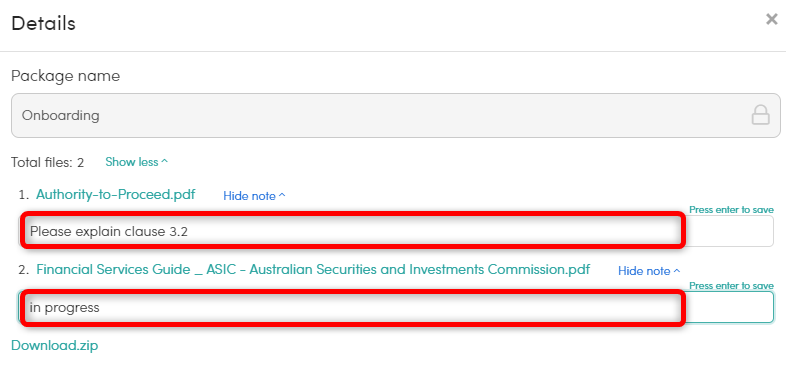Click the lock icon in Package name field
Screen dimensions: 786x368
[760, 115]
